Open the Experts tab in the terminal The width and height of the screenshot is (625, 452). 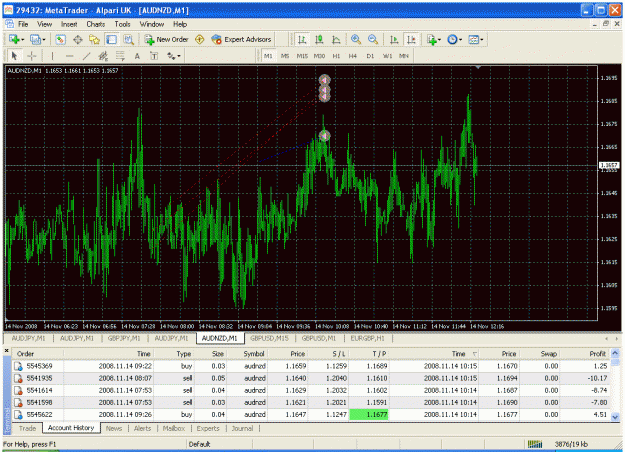[208, 428]
